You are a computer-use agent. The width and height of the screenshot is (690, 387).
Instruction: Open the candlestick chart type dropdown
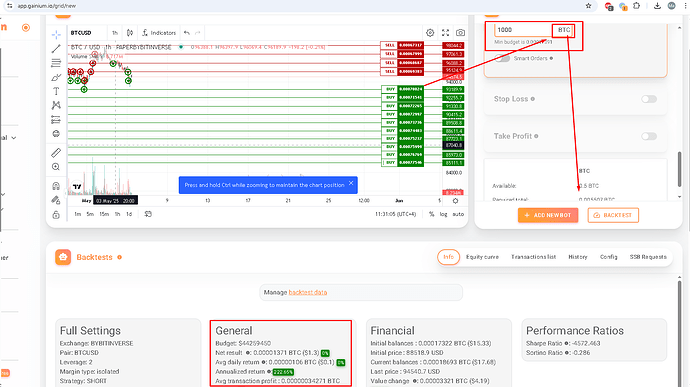click(x=130, y=33)
